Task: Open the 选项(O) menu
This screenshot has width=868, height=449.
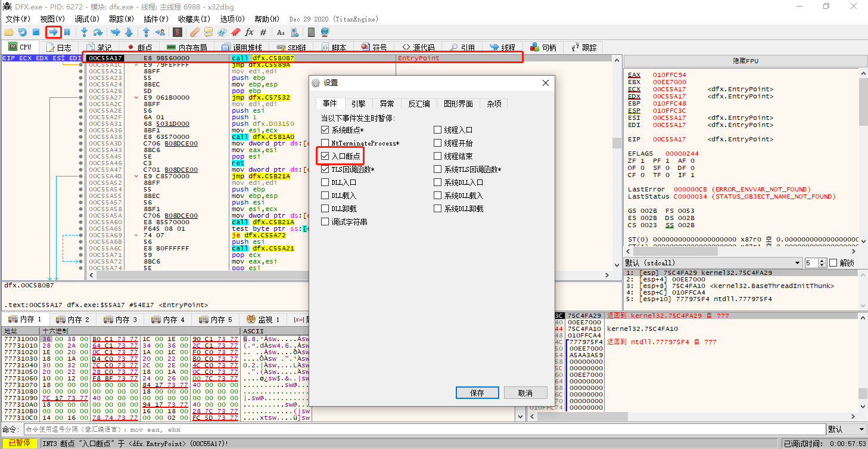Action: coord(232,19)
